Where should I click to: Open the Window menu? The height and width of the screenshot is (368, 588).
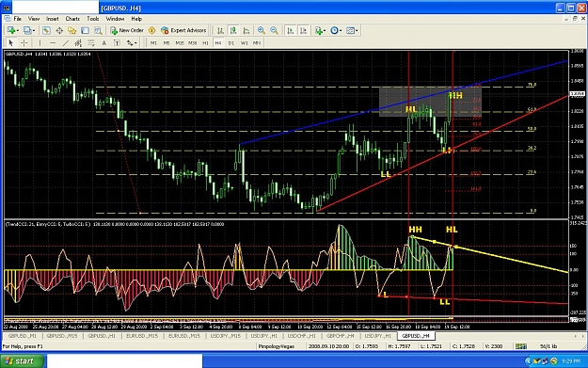[115, 19]
